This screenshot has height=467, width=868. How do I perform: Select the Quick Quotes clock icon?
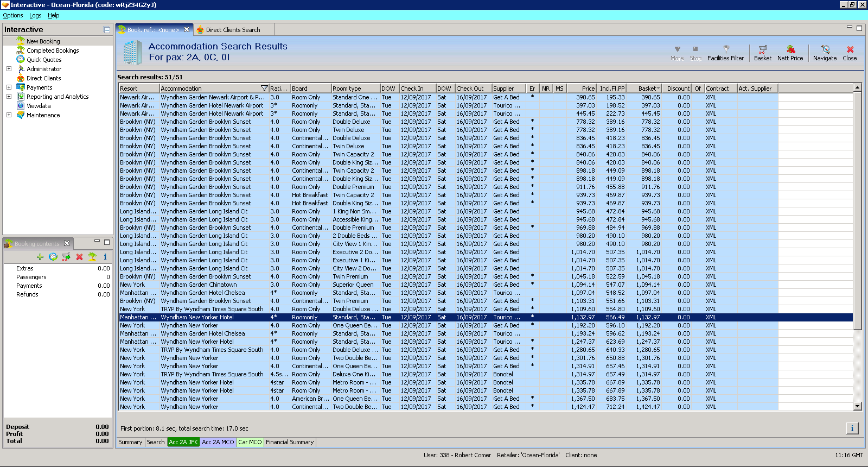[21, 60]
